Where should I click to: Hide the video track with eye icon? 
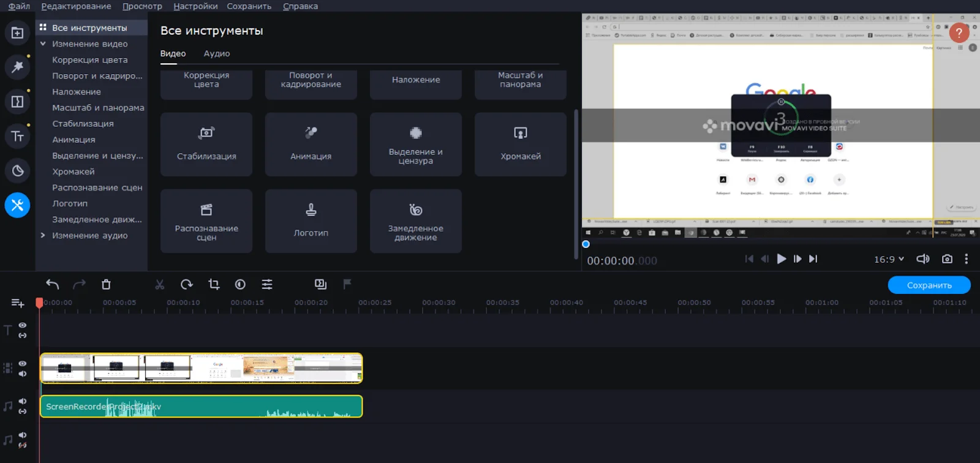(23, 363)
